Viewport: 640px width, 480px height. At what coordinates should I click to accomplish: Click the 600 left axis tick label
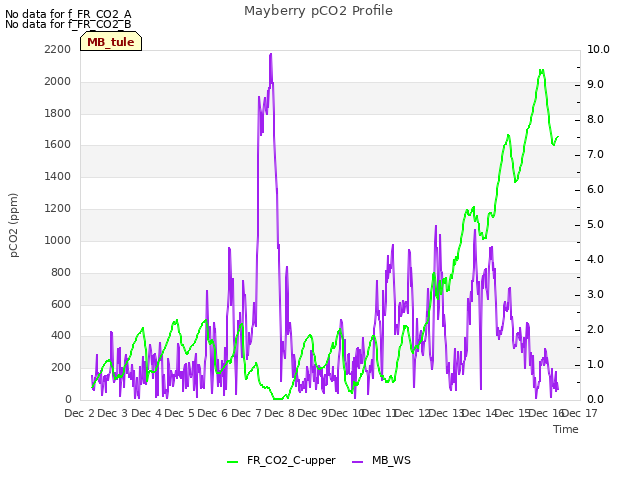[x=61, y=304]
